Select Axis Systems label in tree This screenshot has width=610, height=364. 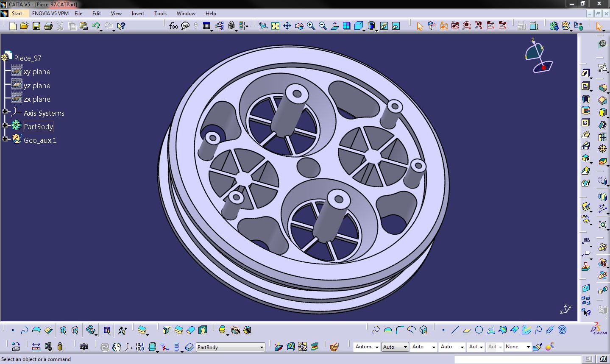click(x=44, y=113)
